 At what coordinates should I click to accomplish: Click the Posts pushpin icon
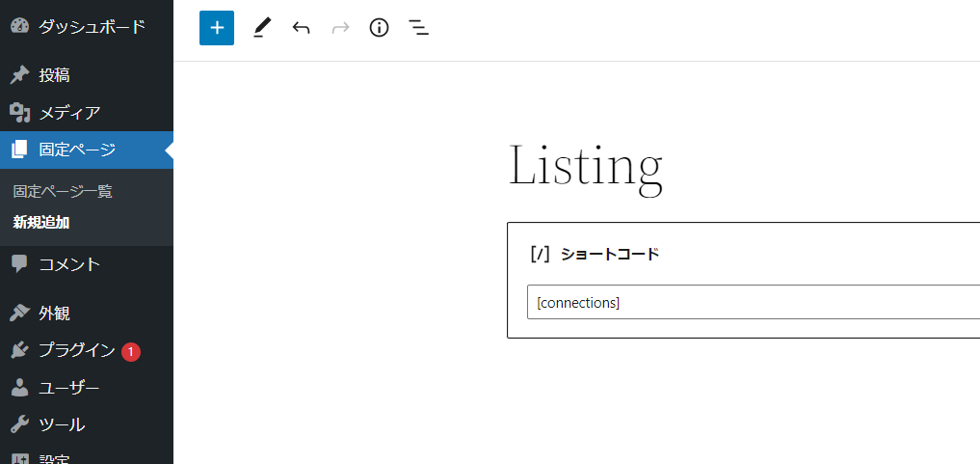tap(20, 75)
